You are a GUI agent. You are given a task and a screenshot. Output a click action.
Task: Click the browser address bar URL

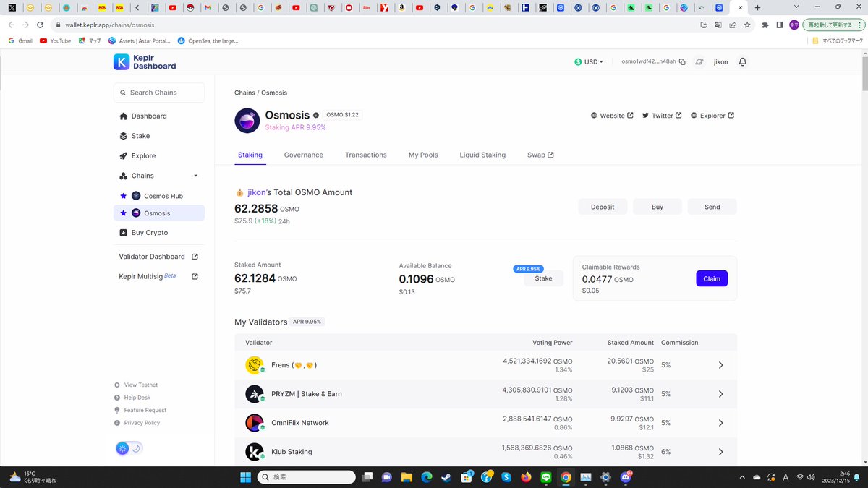[109, 25]
